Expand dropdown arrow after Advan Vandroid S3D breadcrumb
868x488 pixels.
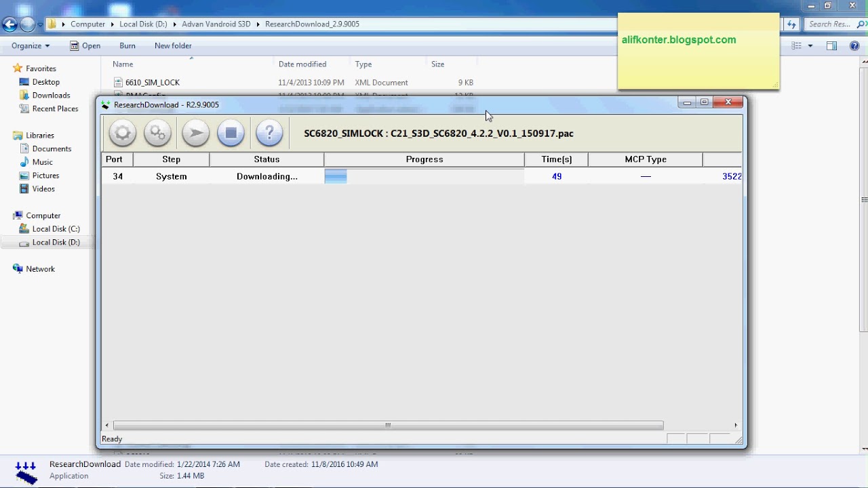pyautogui.click(x=258, y=24)
